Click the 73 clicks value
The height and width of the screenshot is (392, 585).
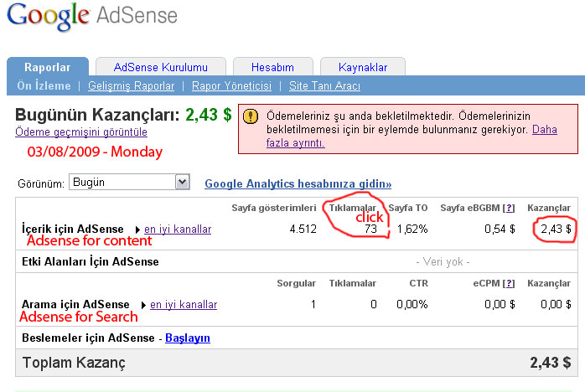(370, 229)
